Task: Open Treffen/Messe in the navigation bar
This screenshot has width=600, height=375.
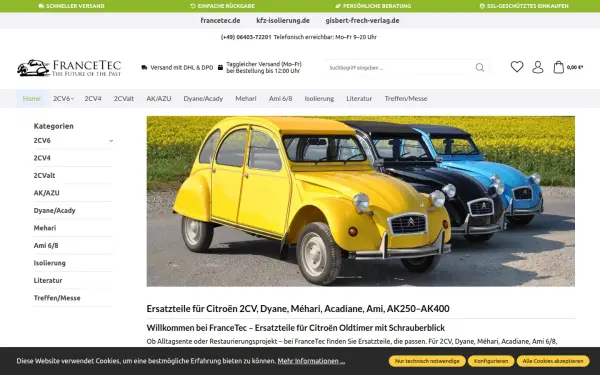Action: (x=406, y=98)
